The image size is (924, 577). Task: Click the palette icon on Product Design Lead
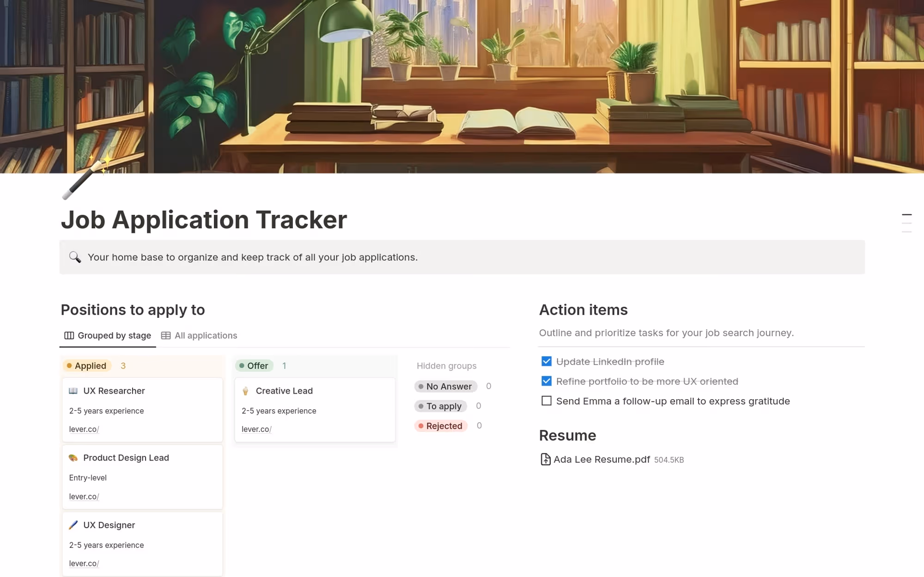point(73,457)
